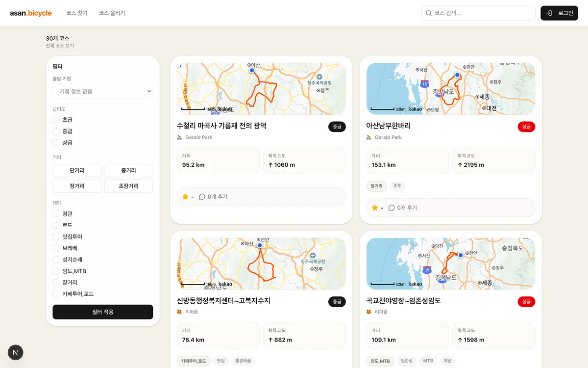
Task: Enable the 맛집투어 theme checkbox
Action: 56,237
